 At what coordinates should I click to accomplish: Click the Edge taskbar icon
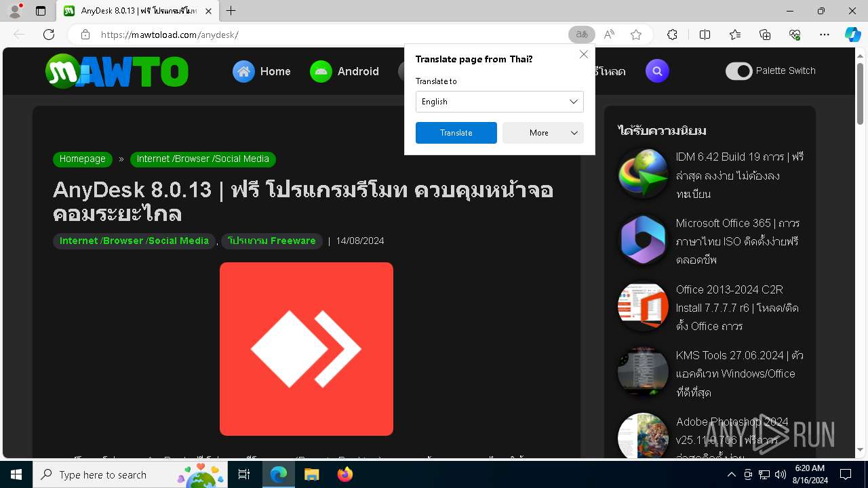[279, 475]
